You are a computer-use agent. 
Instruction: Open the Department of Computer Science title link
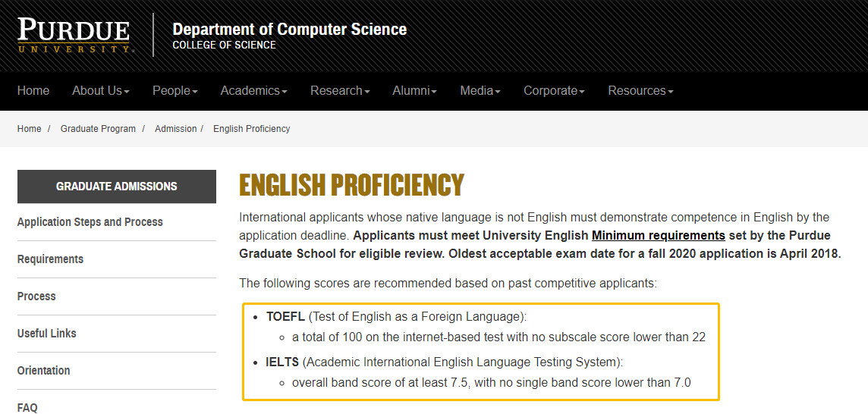coord(289,30)
